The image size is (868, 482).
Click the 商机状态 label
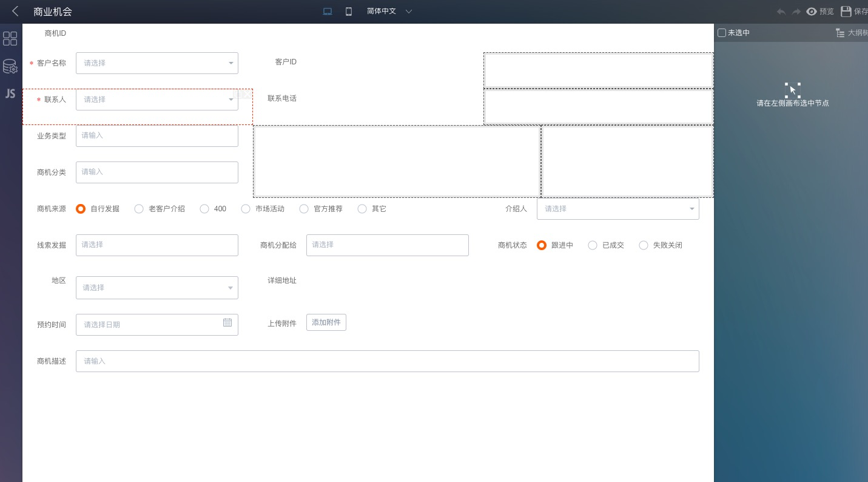coord(513,245)
